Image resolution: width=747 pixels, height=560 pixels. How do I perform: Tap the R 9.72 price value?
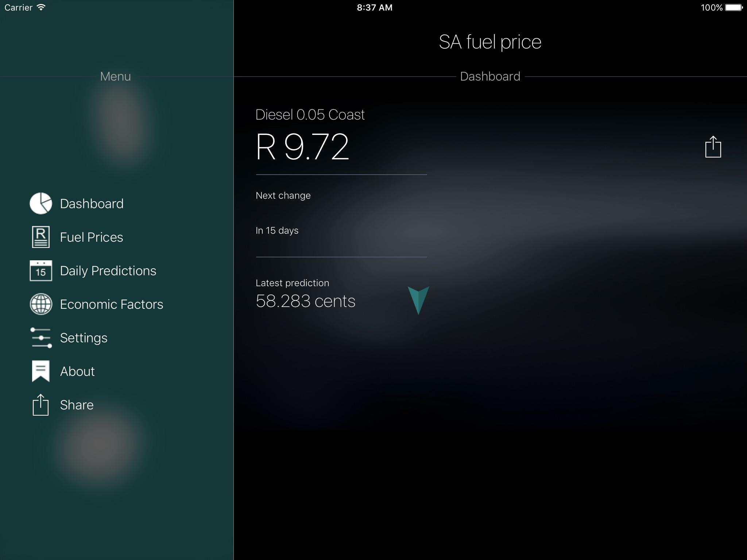[x=302, y=147]
